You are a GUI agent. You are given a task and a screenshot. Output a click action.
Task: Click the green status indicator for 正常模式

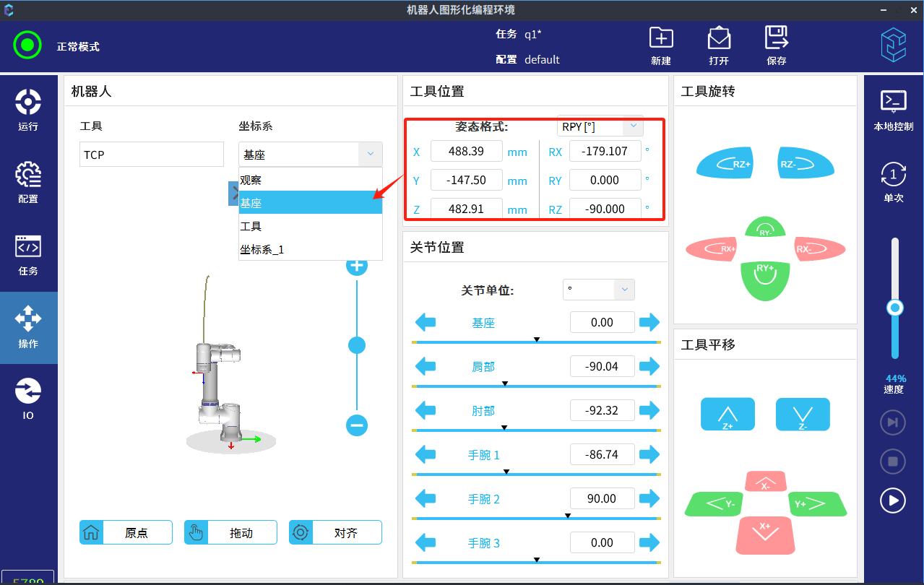coord(27,45)
